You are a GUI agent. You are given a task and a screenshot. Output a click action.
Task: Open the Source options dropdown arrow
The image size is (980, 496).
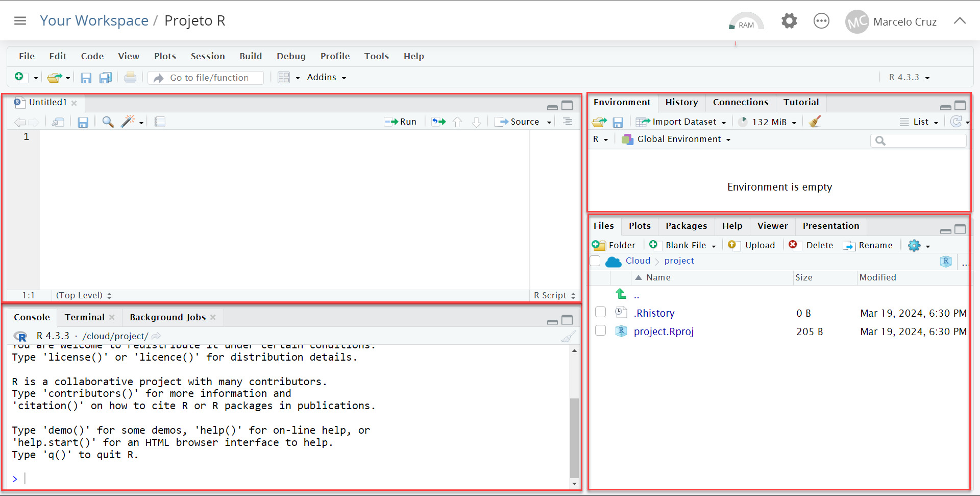coord(549,122)
